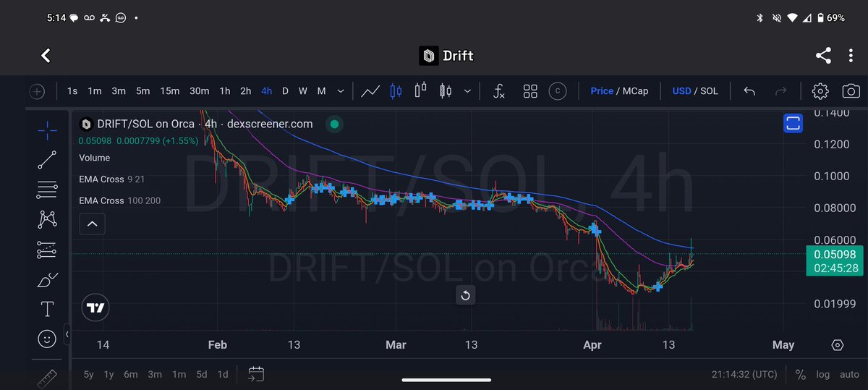Screen dimensions: 868x390
Task: Toggle percent scale mode
Action: (801, 374)
